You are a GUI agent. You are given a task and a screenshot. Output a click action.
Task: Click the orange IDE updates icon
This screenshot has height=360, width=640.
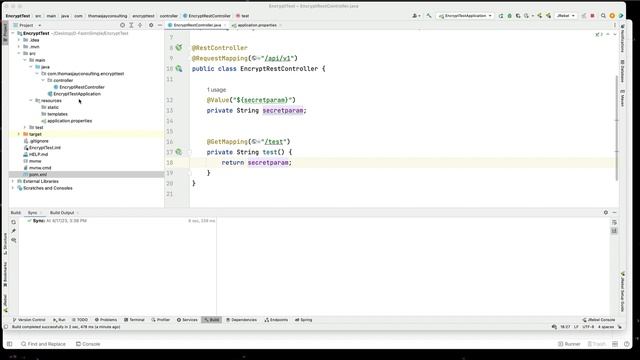click(612, 16)
